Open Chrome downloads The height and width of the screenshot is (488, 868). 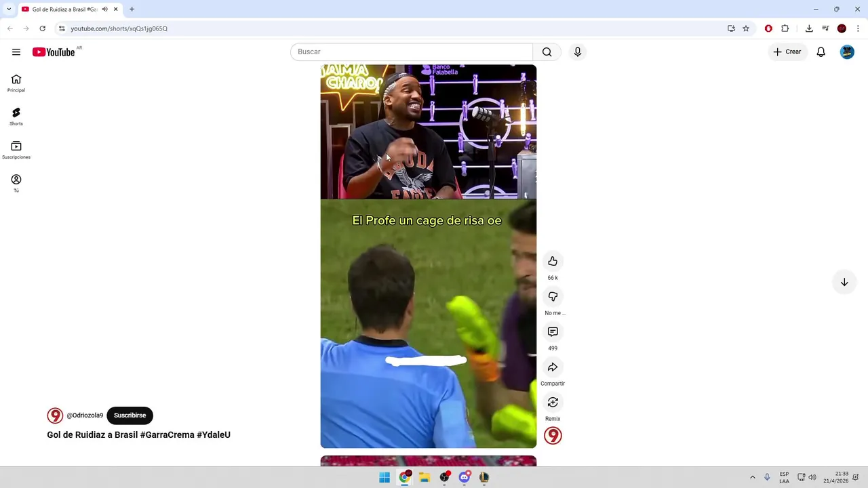[809, 28]
